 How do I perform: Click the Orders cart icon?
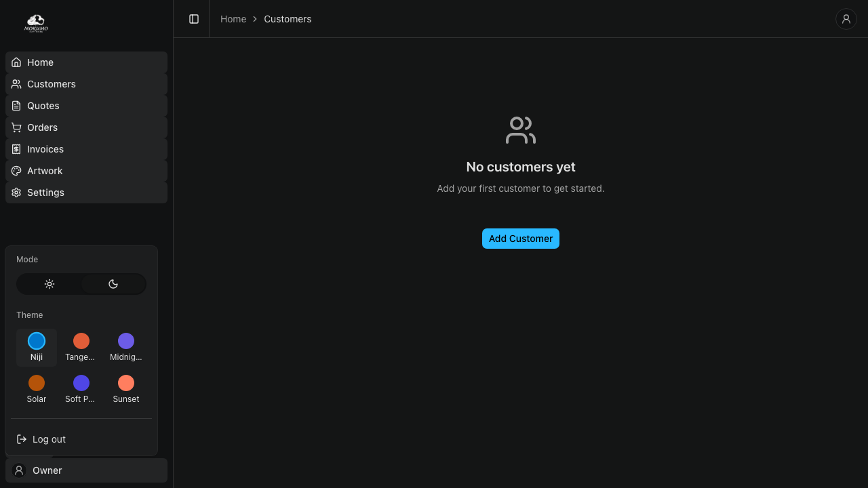point(16,127)
